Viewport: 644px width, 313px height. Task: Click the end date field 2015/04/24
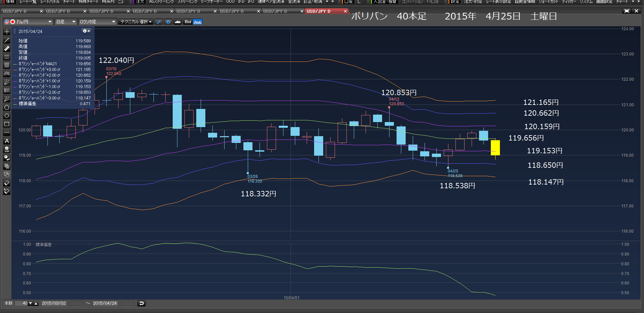click(105, 303)
